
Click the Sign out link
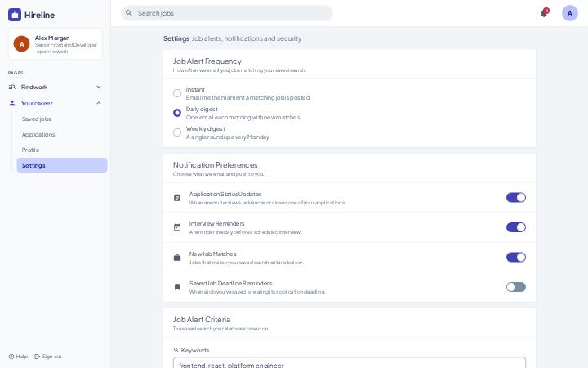47,357
